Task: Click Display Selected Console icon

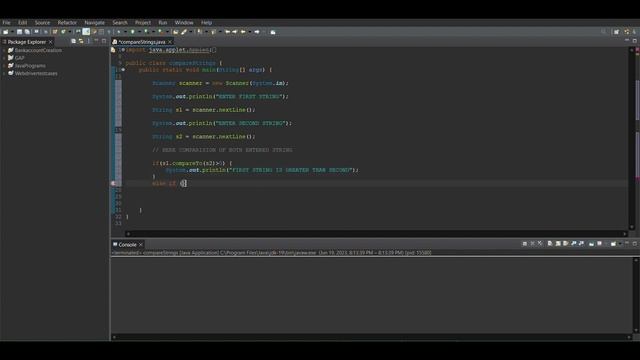Action: (599, 244)
